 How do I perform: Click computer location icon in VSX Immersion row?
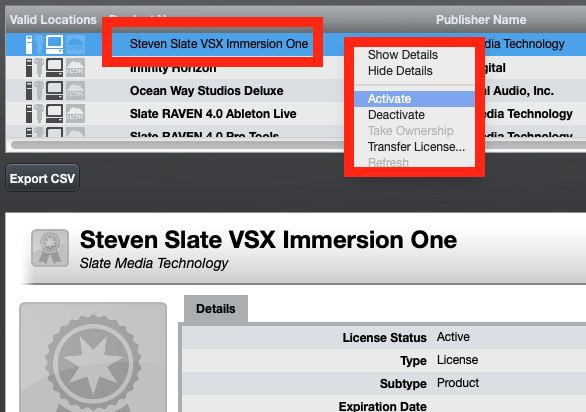click(x=55, y=44)
